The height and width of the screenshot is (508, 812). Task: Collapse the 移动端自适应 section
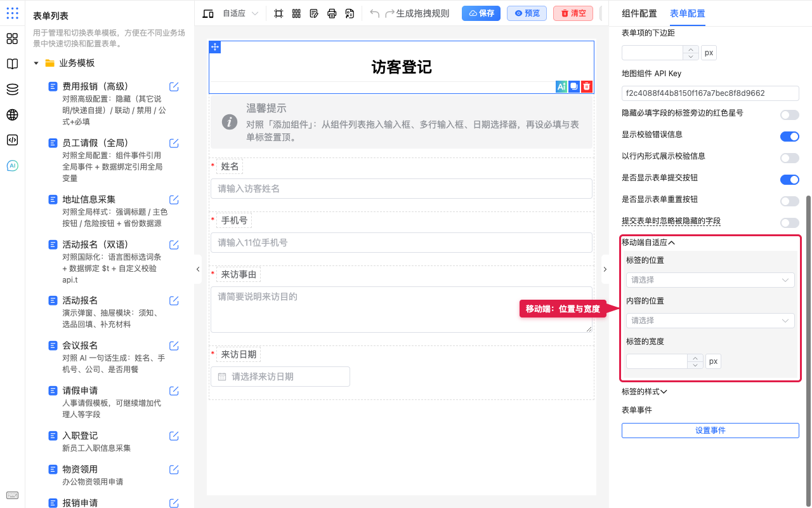[648, 242]
